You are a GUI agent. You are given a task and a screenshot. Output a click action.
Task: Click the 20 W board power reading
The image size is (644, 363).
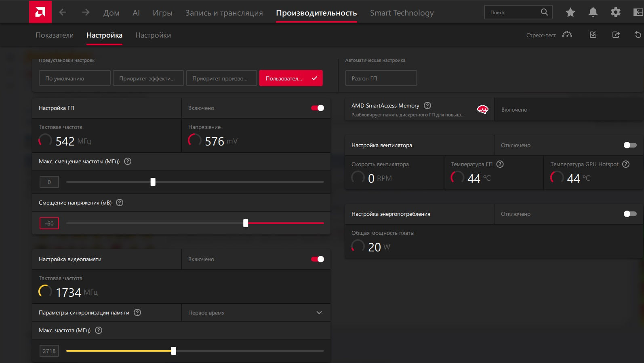[x=379, y=247]
